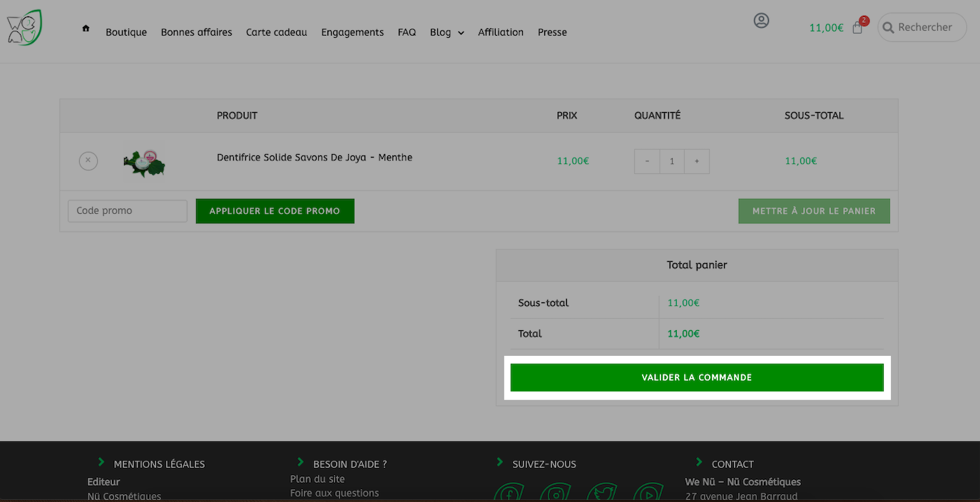
Task: Click the Facebook icon in footer
Action: (509, 492)
